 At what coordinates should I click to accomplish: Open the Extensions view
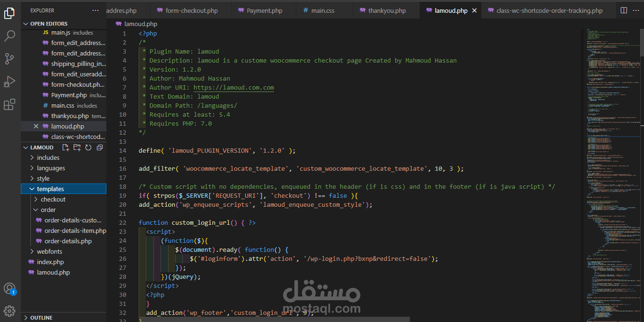(9, 104)
